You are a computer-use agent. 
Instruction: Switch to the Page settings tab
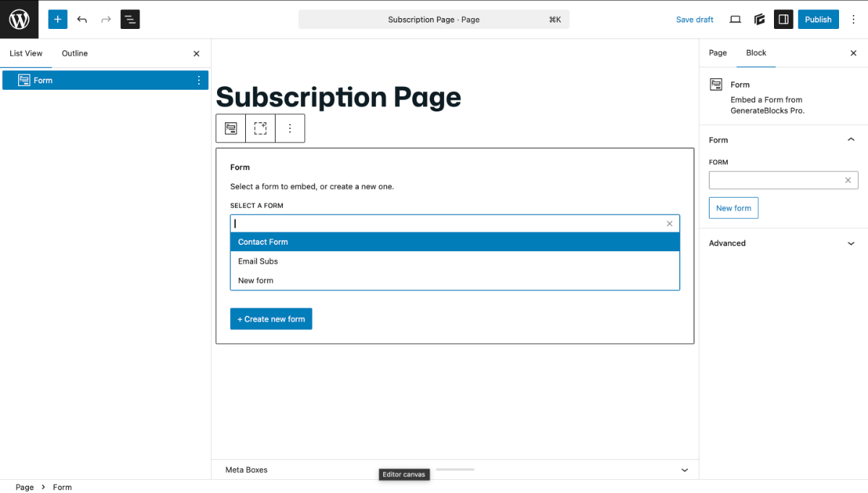tap(718, 53)
